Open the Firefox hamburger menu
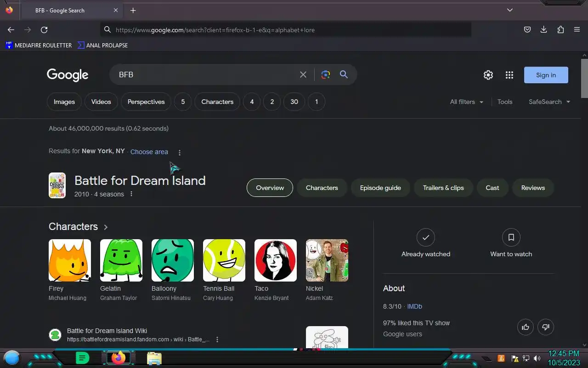The image size is (588, 368). [x=577, y=29]
